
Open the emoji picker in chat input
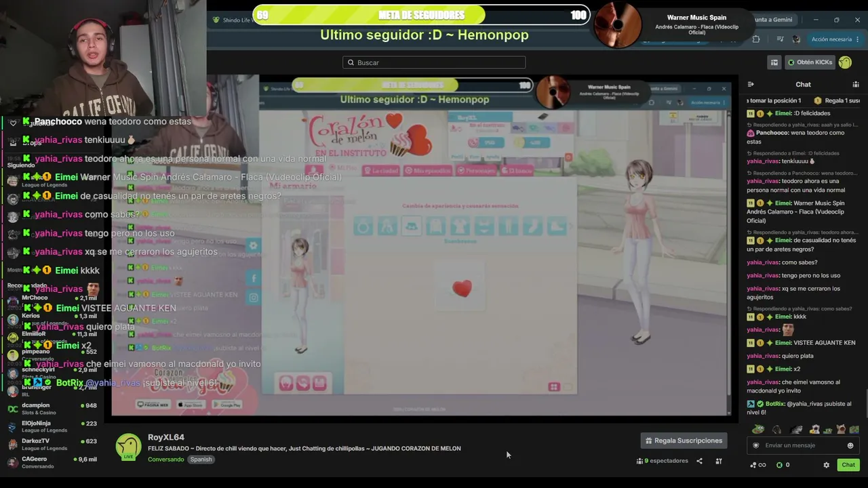(x=850, y=445)
